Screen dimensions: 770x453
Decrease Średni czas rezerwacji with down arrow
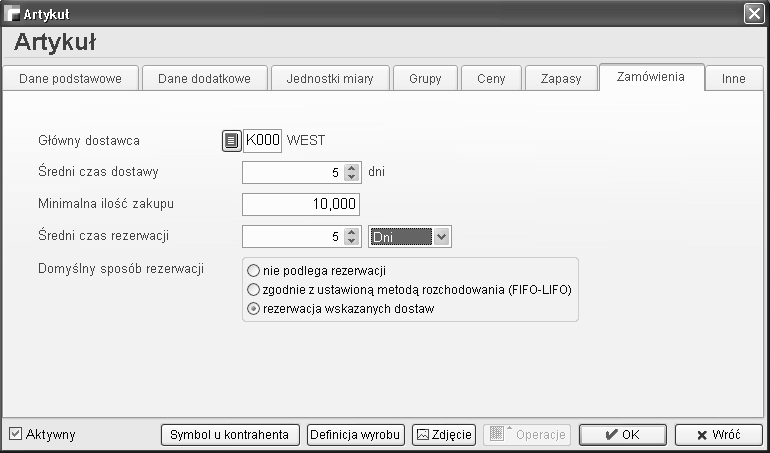(x=352, y=241)
